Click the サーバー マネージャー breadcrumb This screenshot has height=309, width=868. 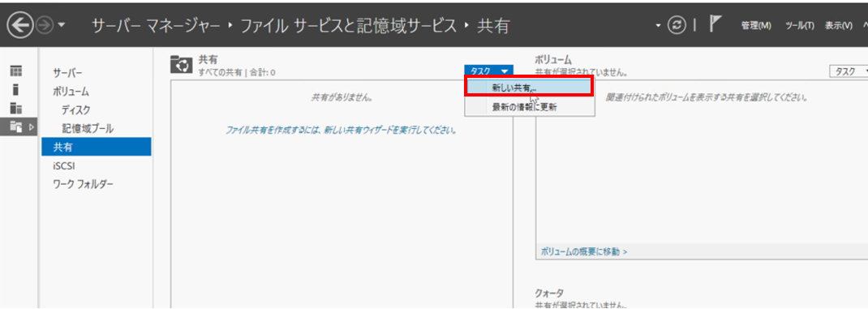156,26
